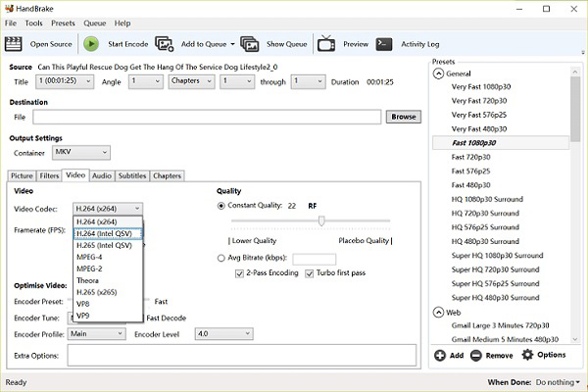Open the Angle dropdown

[145, 81]
